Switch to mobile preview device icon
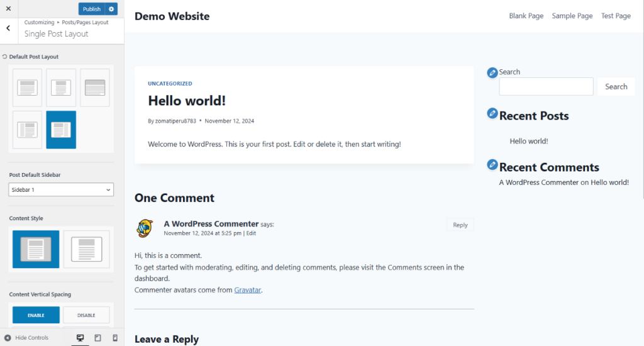This screenshot has height=346, width=644. pos(115,338)
